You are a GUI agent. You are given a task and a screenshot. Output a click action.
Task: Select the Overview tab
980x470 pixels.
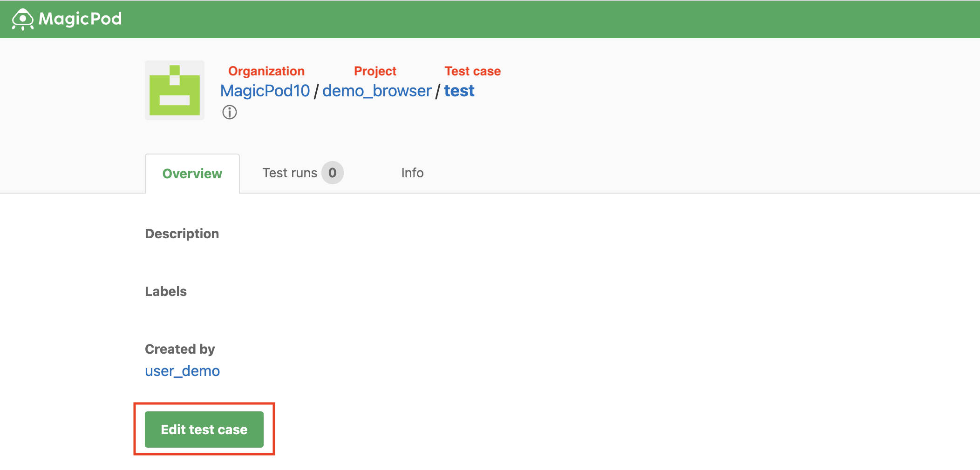[x=192, y=174]
